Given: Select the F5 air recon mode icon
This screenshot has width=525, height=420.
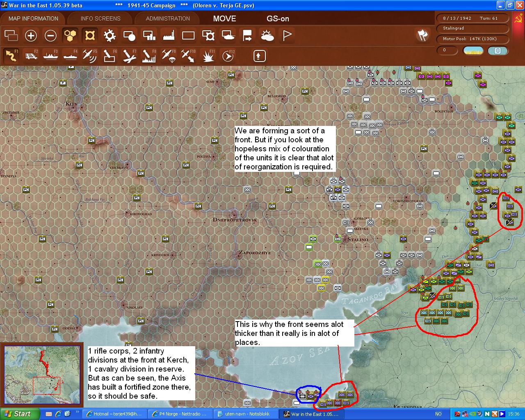Looking at the screenshot, I should pos(90,55).
